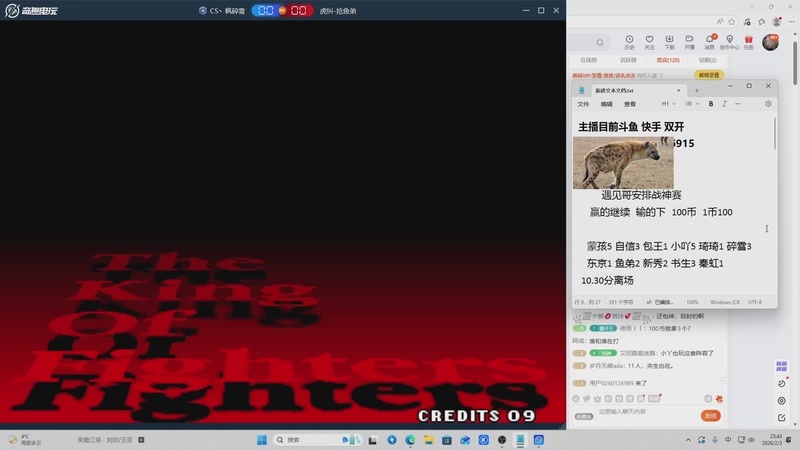Click the browser page vertical scrollbar

795,62
